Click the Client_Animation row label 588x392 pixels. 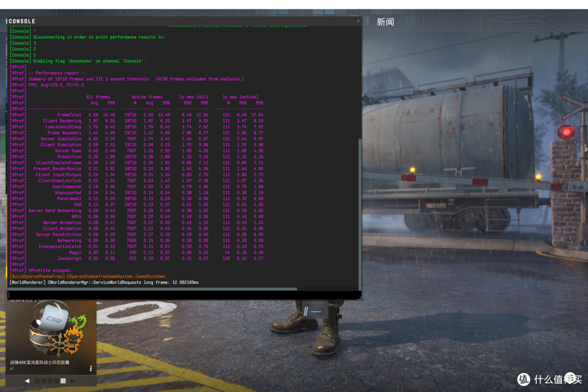(x=62, y=229)
